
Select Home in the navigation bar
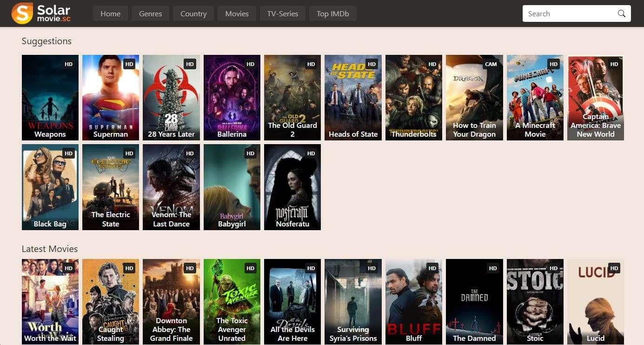pyautogui.click(x=110, y=13)
